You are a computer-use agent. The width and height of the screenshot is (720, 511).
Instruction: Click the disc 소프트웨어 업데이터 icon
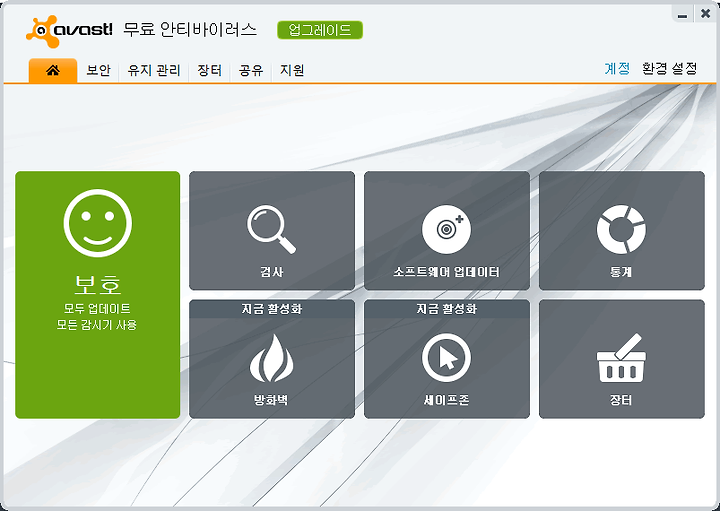(446, 229)
